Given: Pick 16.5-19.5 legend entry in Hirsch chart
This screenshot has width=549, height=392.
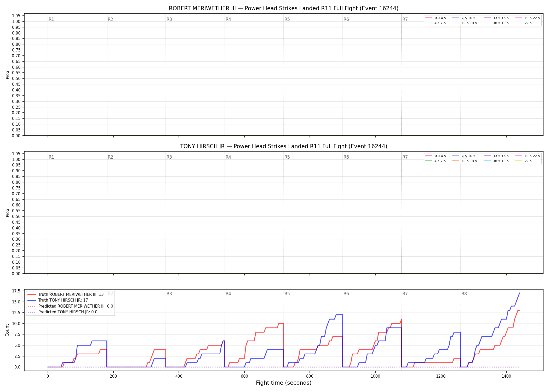Looking at the screenshot, I should (496, 161).
